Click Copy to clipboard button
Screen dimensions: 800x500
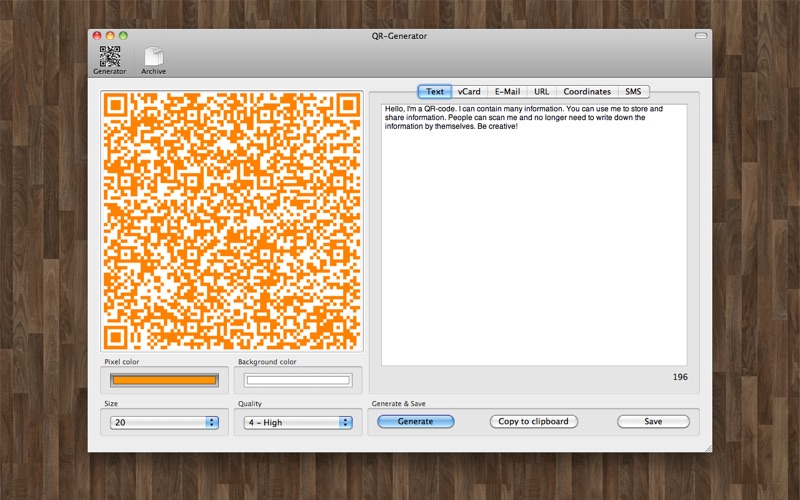tap(533, 421)
